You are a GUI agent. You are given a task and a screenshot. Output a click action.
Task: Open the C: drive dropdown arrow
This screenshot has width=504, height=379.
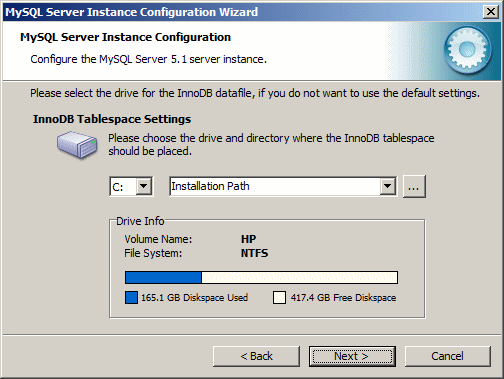(144, 186)
